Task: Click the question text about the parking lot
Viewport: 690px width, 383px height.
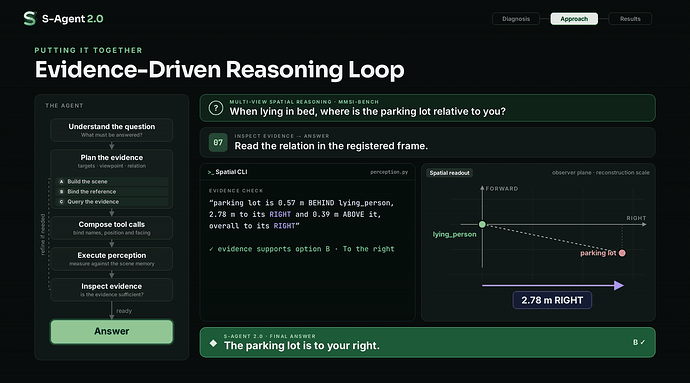Action: tap(367, 111)
